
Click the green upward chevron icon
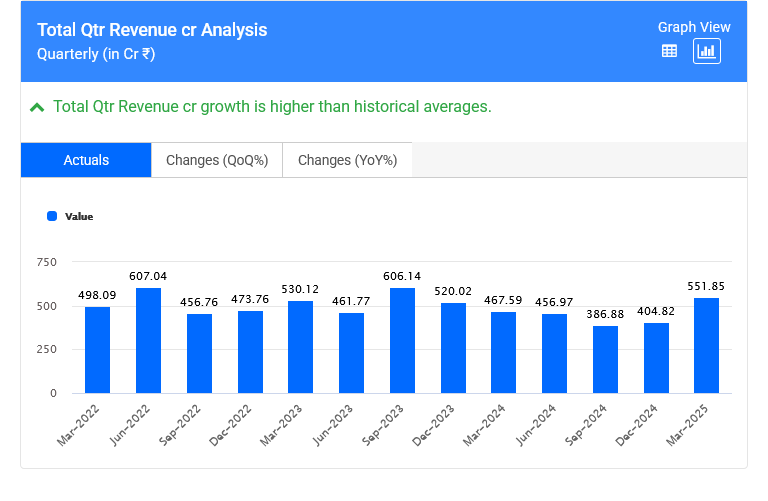click(x=37, y=107)
